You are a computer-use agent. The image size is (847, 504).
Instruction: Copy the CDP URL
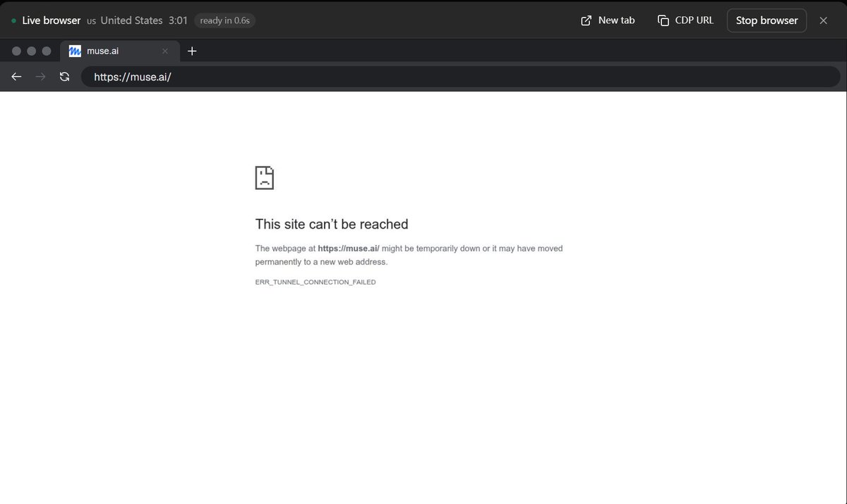685,20
